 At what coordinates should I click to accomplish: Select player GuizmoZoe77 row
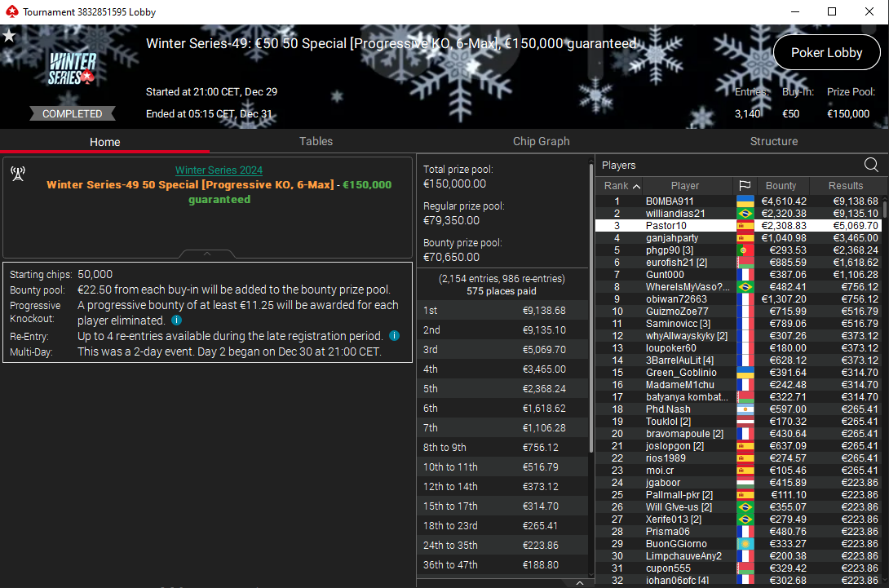(x=738, y=312)
